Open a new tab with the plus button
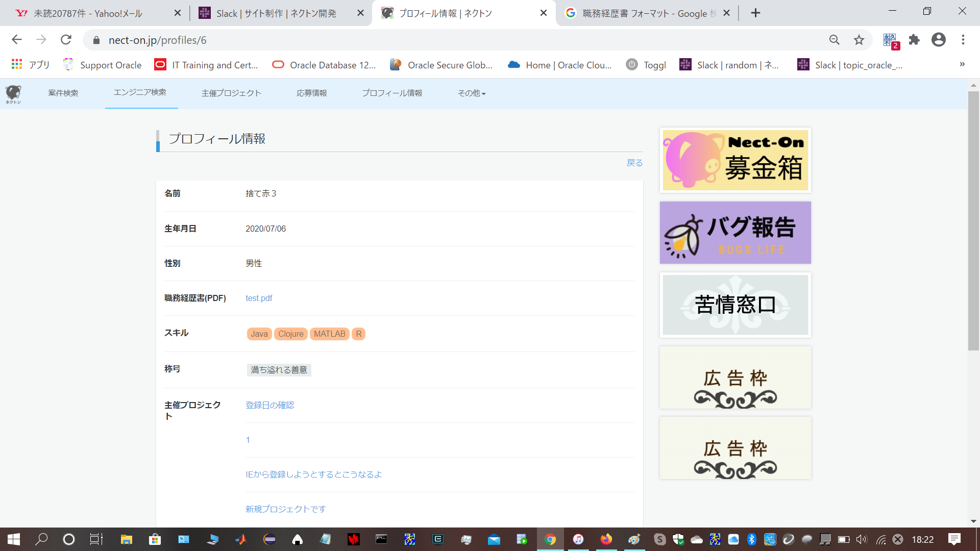The height and width of the screenshot is (551, 980). 756,13
